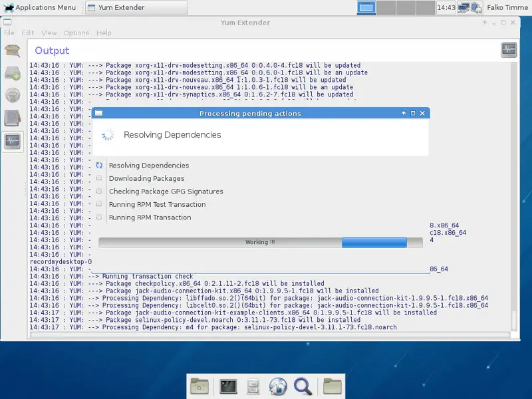Open the file manager dock icon
532x399 pixels.
tap(253, 386)
